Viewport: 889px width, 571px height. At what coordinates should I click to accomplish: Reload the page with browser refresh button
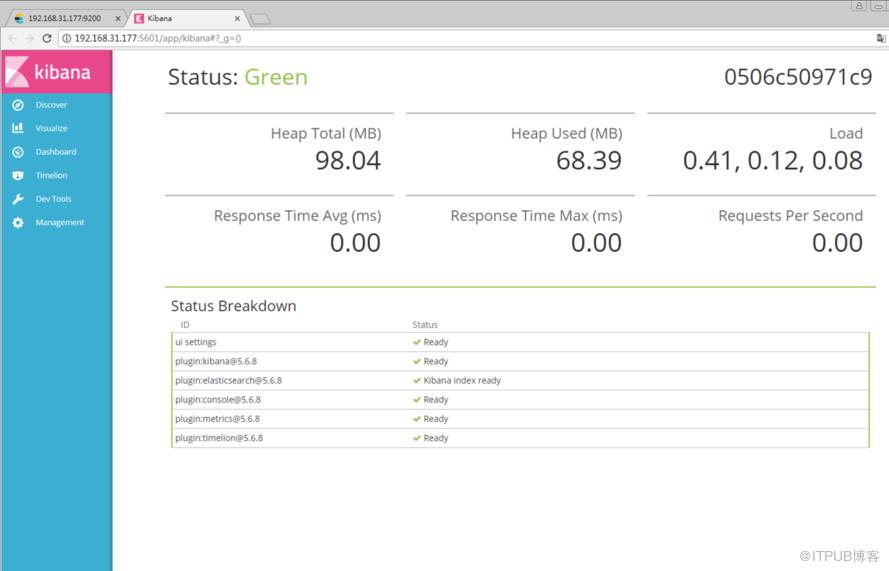47,38
